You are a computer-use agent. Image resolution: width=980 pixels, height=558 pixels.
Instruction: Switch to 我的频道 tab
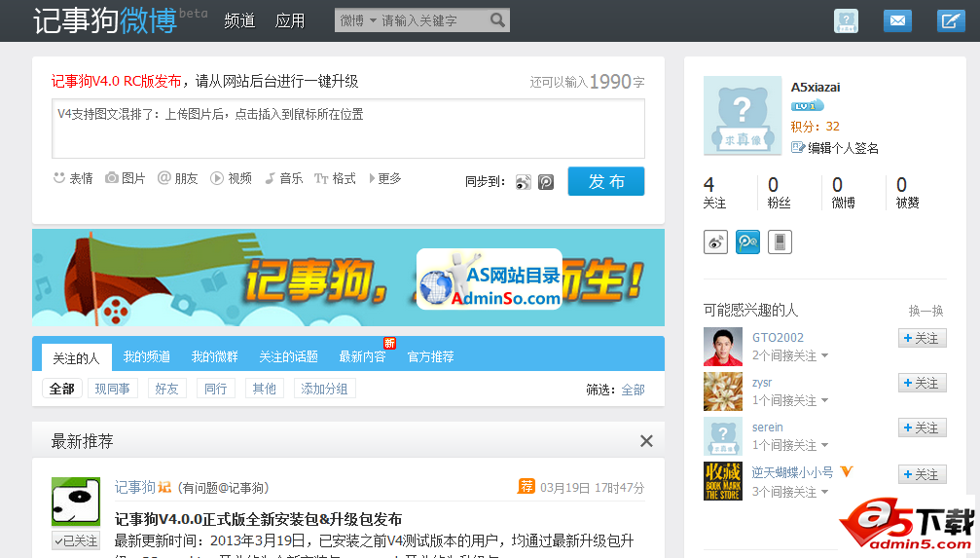pyautogui.click(x=147, y=356)
